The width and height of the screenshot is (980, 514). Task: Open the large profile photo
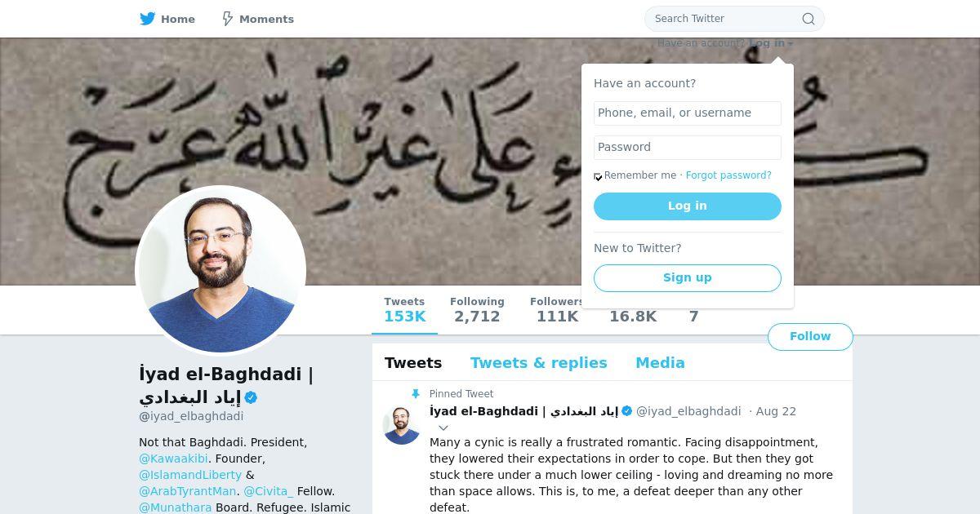(x=220, y=271)
